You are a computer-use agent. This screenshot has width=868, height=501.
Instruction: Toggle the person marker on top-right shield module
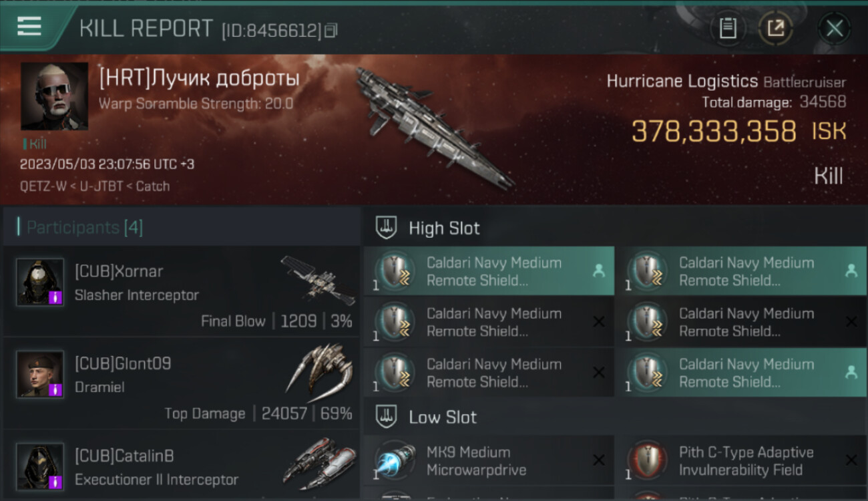click(x=851, y=271)
